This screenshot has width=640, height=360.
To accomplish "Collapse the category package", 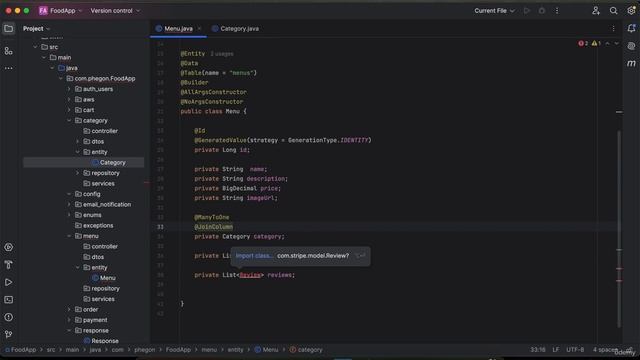I will click(x=69, y=120).
